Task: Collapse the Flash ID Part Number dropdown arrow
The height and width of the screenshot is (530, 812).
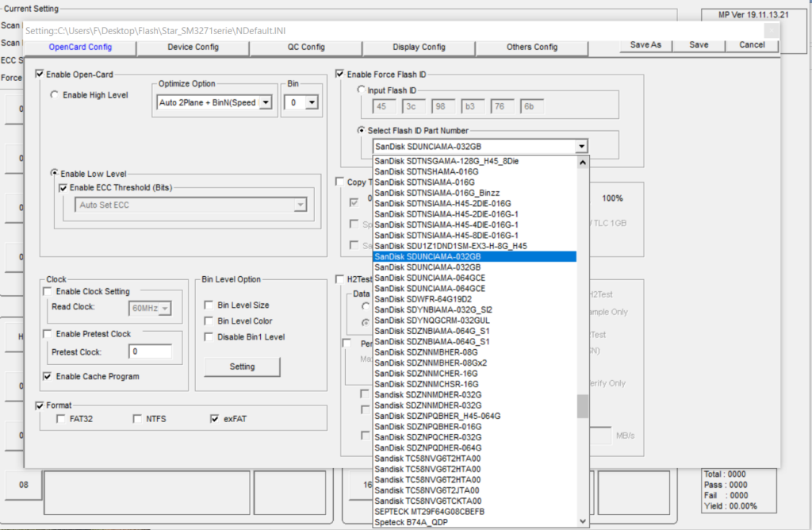Action: (x=581, y=147)
